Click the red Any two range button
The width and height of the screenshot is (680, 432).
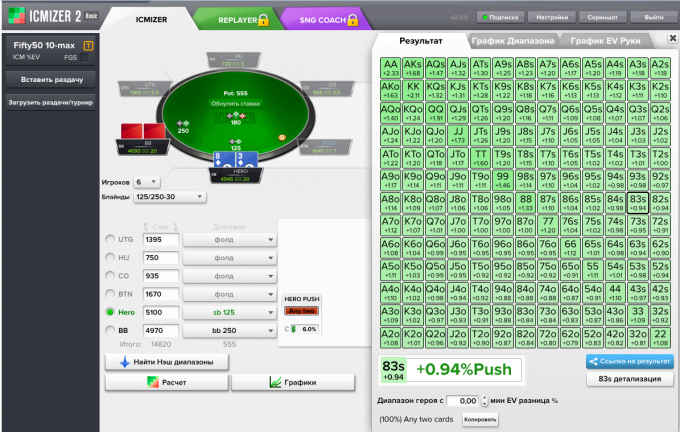(302, 311)
